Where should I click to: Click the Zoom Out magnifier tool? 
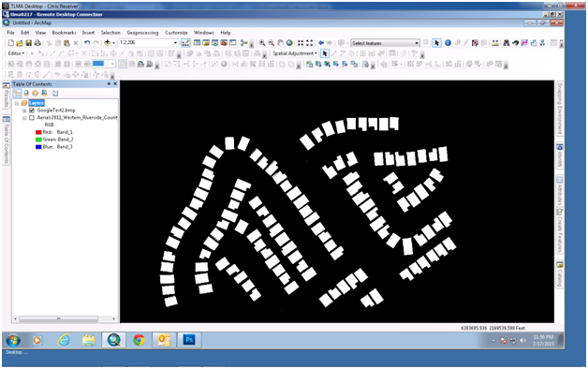(x=272, y=43)
